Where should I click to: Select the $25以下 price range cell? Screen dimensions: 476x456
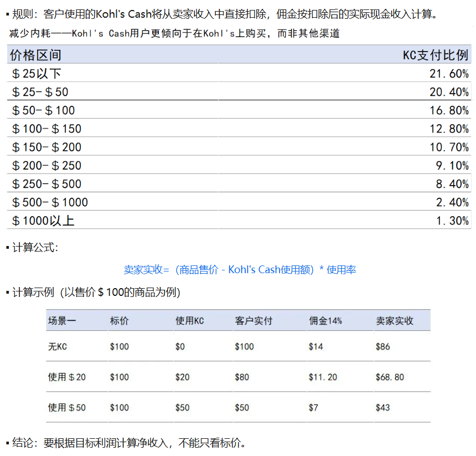[x=37, y=74]
